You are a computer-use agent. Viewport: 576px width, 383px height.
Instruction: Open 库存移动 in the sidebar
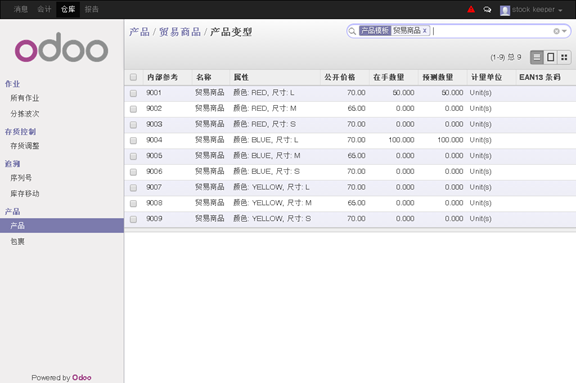(25, 194)
